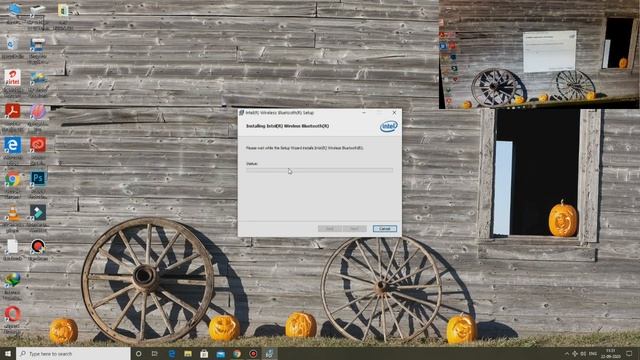The height and width of the screenshot is (360, 640).
Task: Click the grayed Next button in setup
Action: coord(354,229)
